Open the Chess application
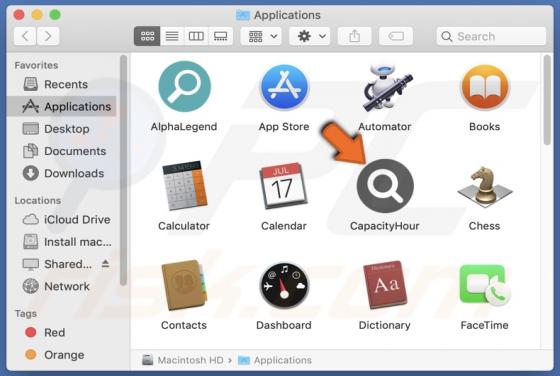This screenshot has height=376, width=560. [485, 186]
